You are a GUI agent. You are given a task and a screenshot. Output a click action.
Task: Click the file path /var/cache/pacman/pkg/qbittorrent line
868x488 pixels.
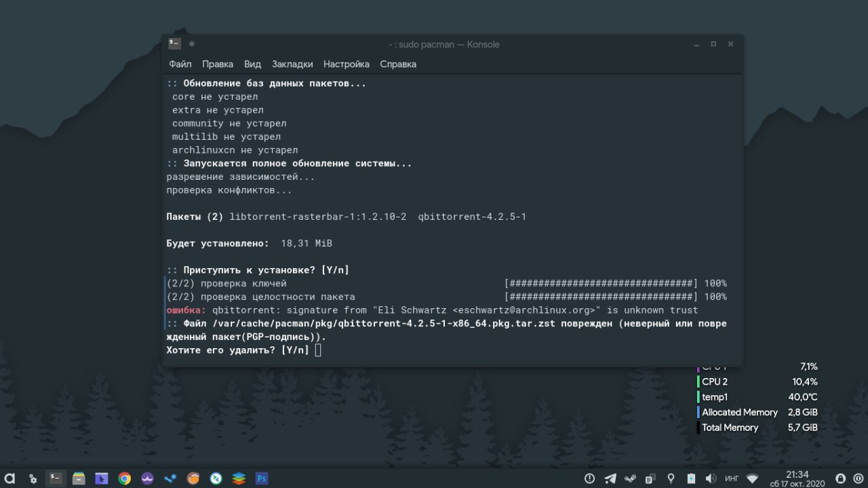[384, 324]
